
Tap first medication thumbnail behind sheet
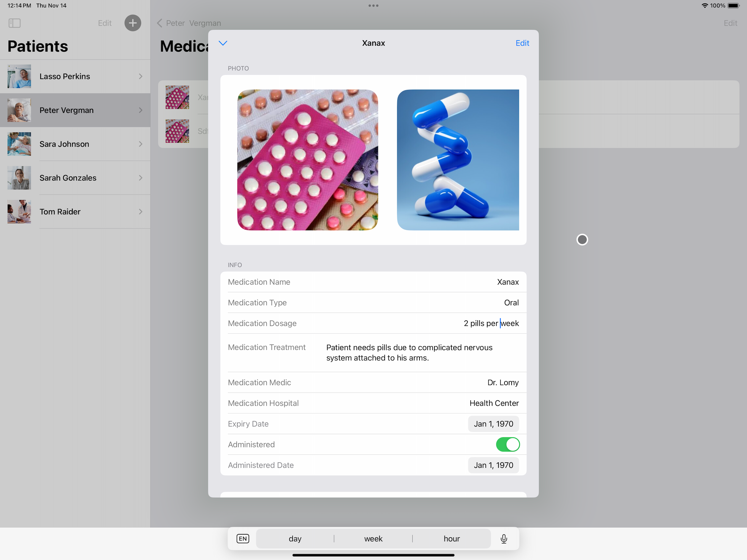[177, 97]
